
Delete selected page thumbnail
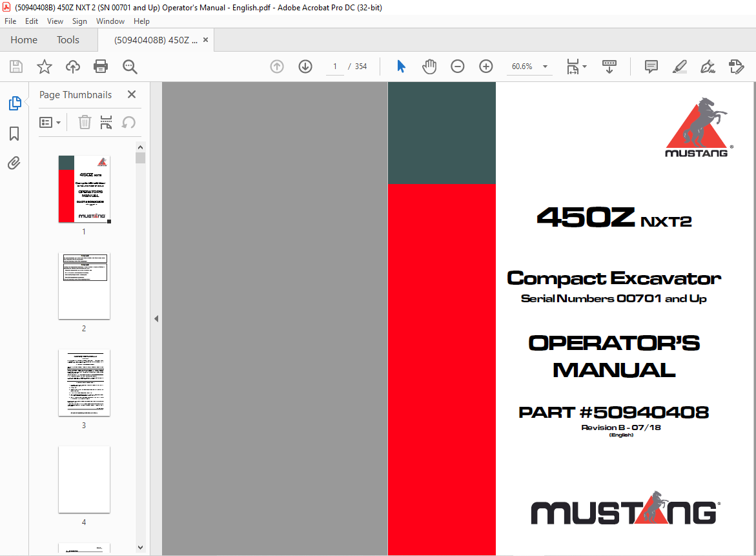click(x=85, y=123)
